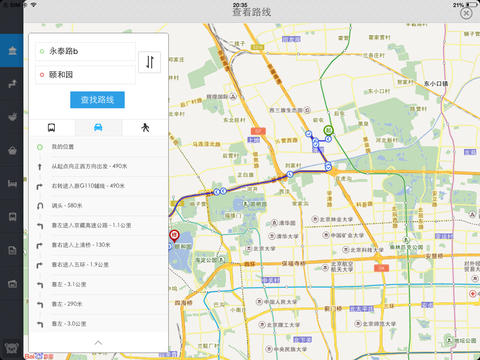Image resolution: width=480 pixels, height=360 pixels.
Task: Tap 中国人民大学 on the map
Action: tap(276, 302)
